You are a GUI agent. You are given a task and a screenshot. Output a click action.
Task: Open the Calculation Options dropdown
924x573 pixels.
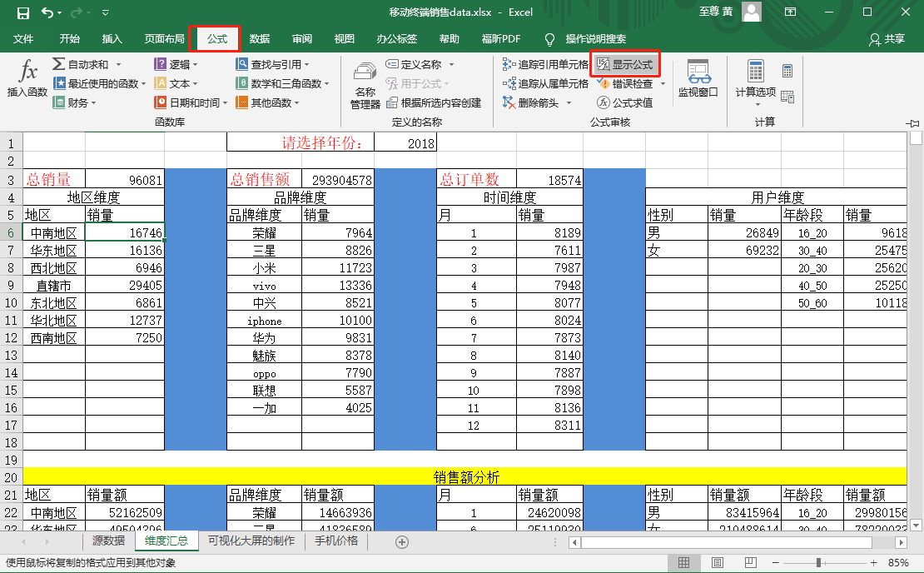click(756, 83)
